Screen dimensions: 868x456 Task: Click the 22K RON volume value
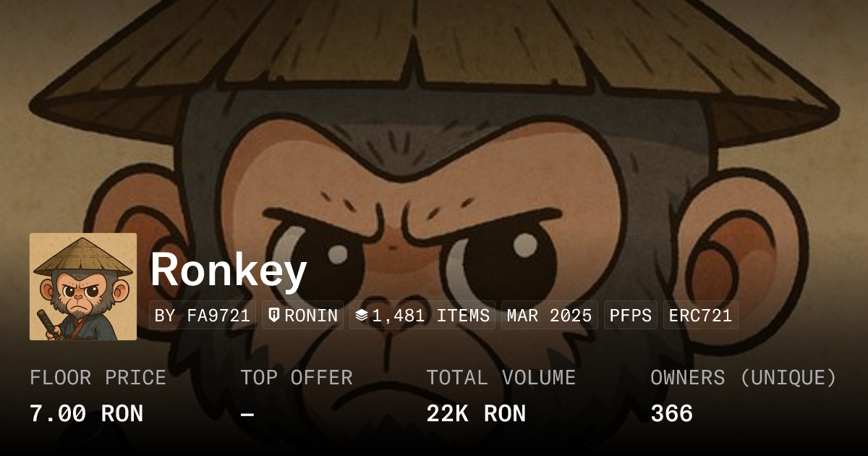pos(476,414)
